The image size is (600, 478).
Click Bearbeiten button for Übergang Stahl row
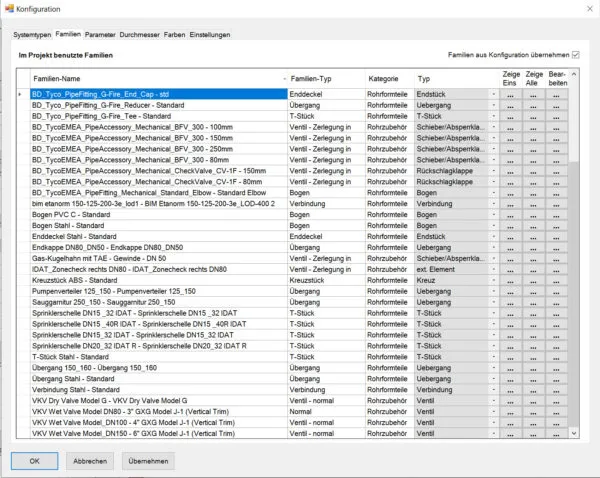click(x=556, y=379)
